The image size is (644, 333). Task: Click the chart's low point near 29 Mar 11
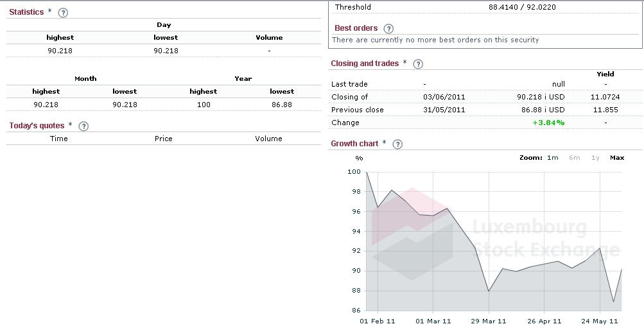click(x=489, y=291)
